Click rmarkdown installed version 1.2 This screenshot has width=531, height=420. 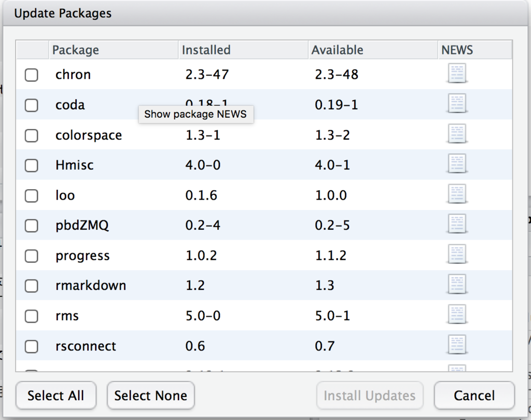195,286
